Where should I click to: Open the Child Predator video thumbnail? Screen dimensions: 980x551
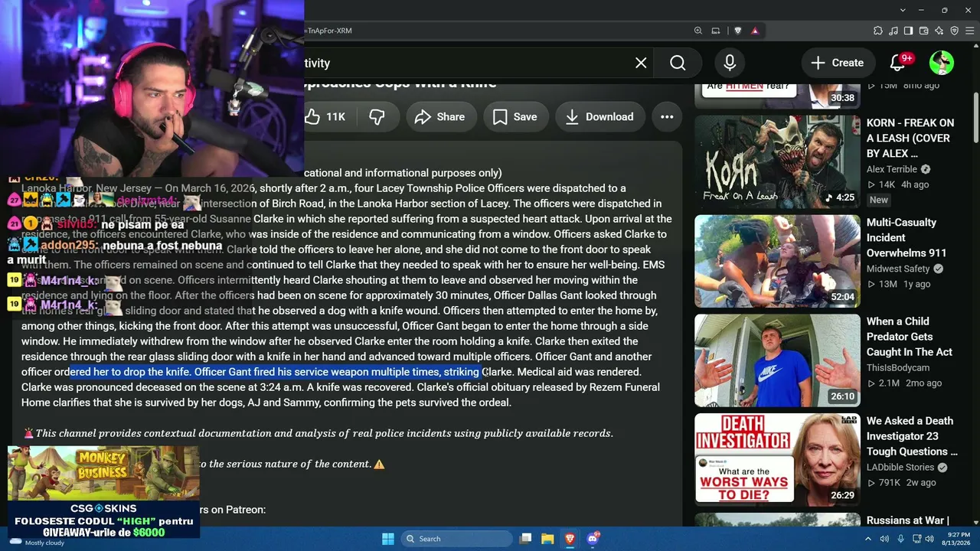[x=777, y=360]
